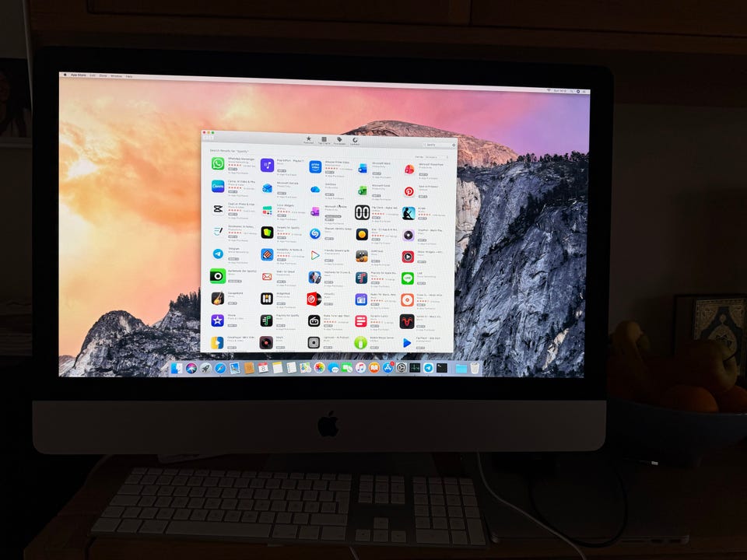Switch to the Top Charts tab
The image size is (747, 560).
324,141
